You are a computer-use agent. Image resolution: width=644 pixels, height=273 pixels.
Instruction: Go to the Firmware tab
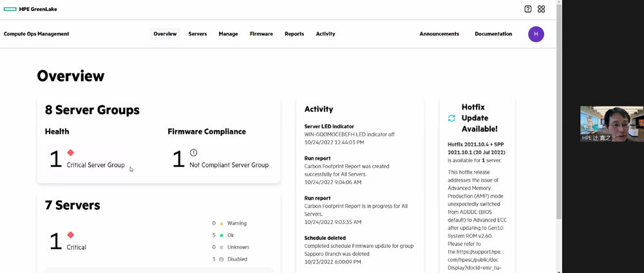pos(261,34)
